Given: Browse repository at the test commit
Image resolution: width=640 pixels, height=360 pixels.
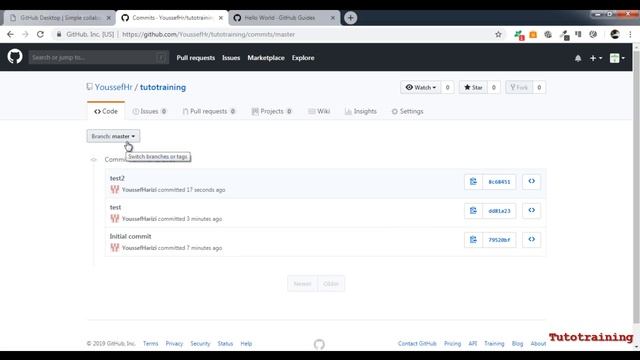Looking at the screenshot, I should (x=531, y=211).
